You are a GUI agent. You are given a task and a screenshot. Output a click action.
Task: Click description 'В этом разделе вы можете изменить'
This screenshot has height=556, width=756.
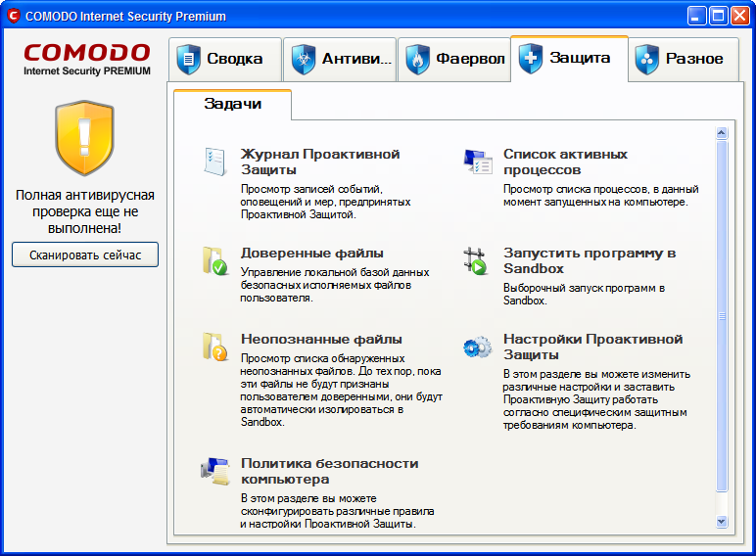coord(596,400)
